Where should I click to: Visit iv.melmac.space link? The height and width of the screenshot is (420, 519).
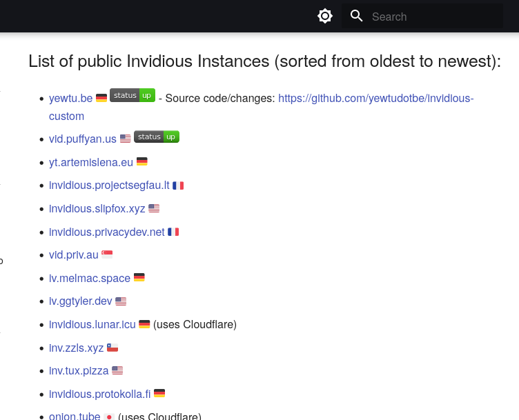coord(90,279)
